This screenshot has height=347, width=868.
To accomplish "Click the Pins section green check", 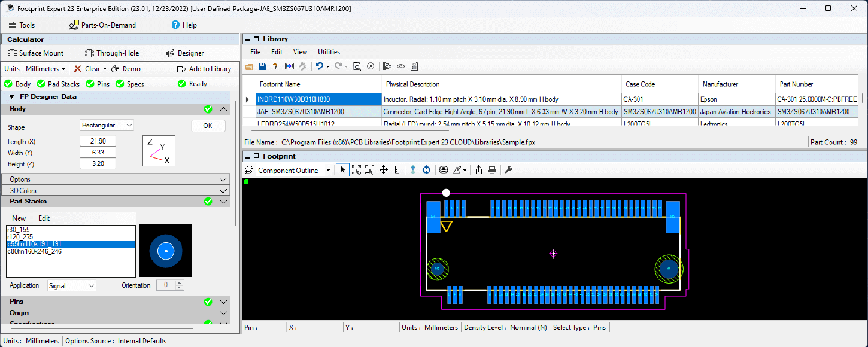I will (208, 302).
